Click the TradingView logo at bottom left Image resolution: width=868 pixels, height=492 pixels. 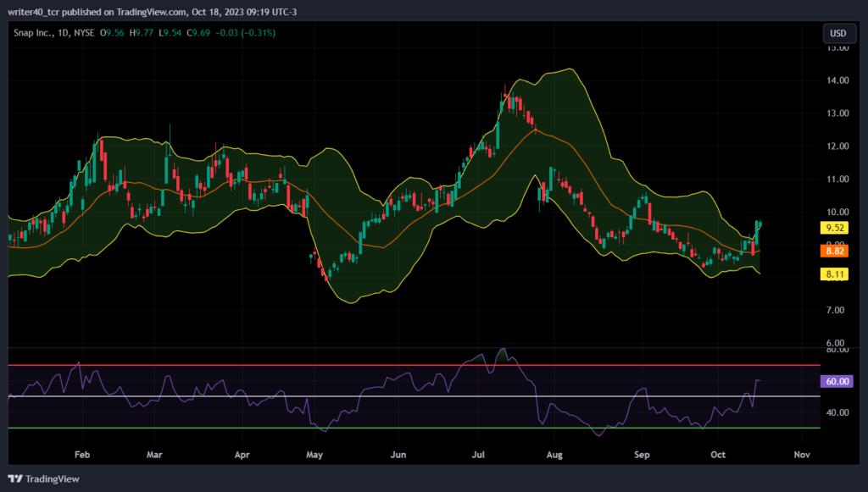pyautogui.click(x=44, y=478)
